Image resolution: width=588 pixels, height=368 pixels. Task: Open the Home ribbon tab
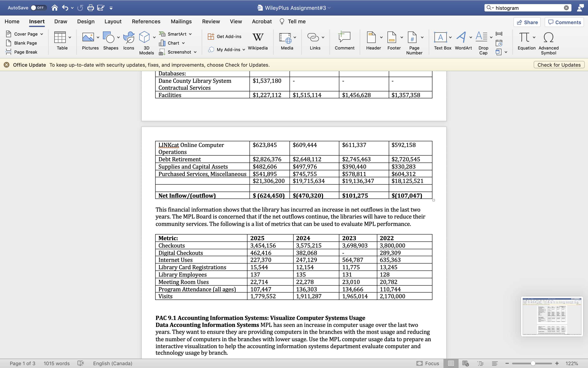tap(12, 21)
